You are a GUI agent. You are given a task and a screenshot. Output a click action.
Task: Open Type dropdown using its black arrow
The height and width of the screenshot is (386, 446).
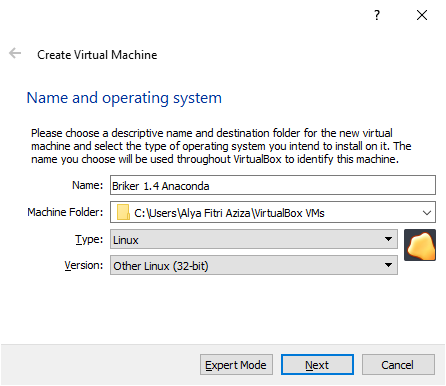(x=388, y=239)
